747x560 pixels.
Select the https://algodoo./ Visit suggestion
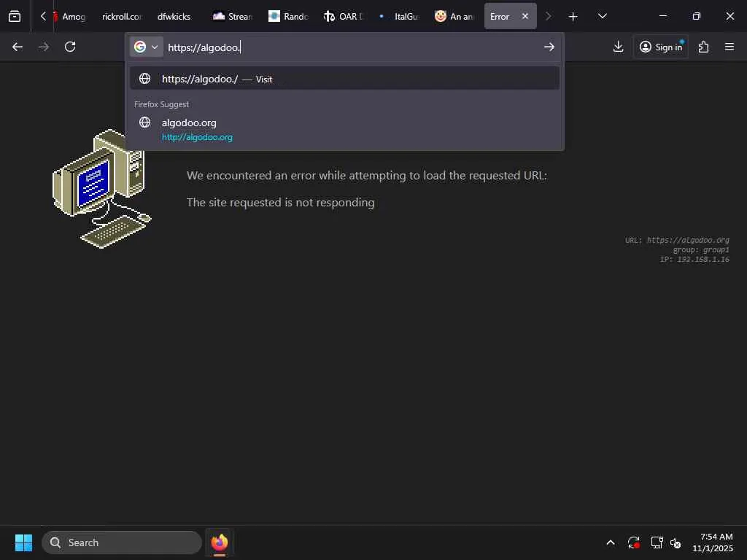(x=345, y=79)
